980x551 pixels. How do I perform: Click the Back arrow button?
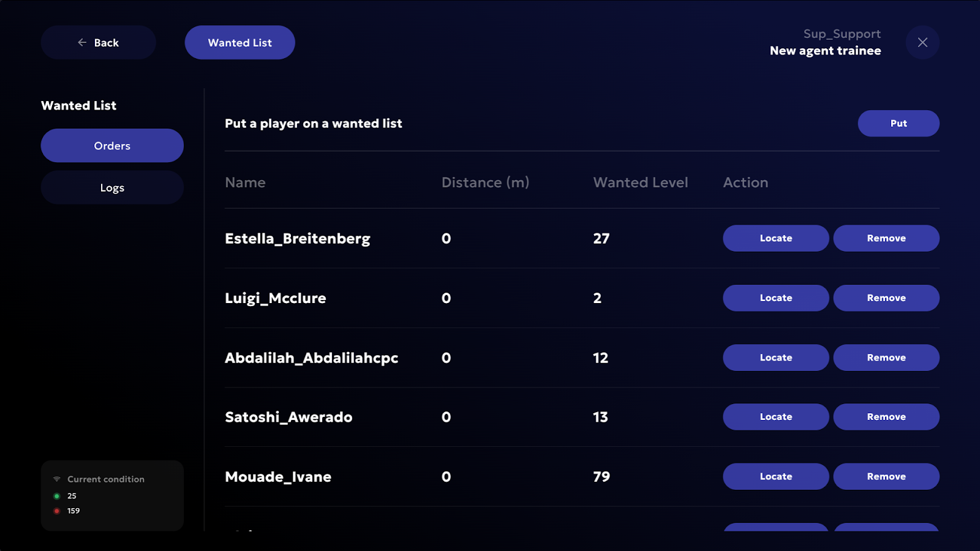98,42
